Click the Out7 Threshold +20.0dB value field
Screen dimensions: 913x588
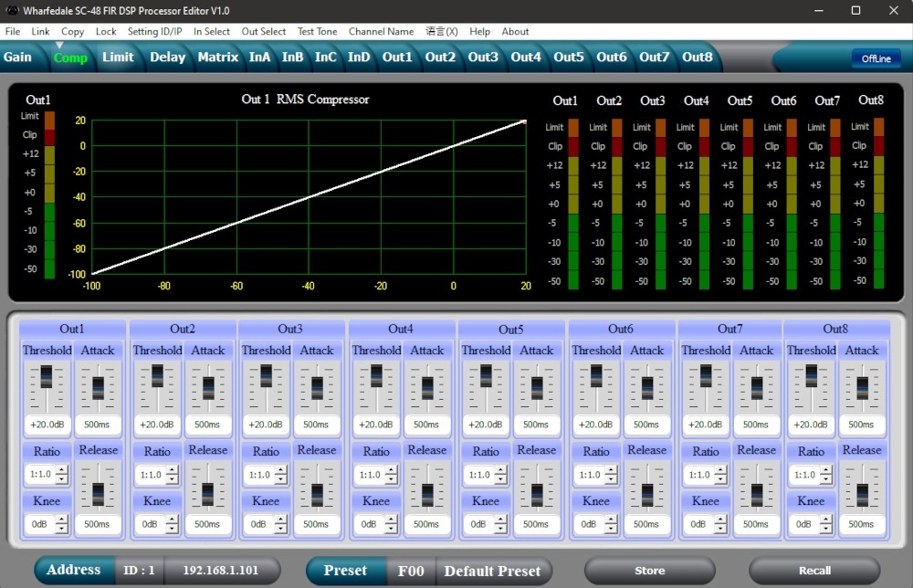point(705,425)
